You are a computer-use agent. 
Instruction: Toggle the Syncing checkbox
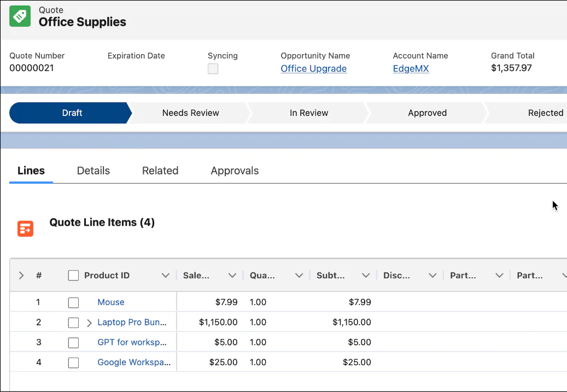pyautogui.click(x=213, y=69)
